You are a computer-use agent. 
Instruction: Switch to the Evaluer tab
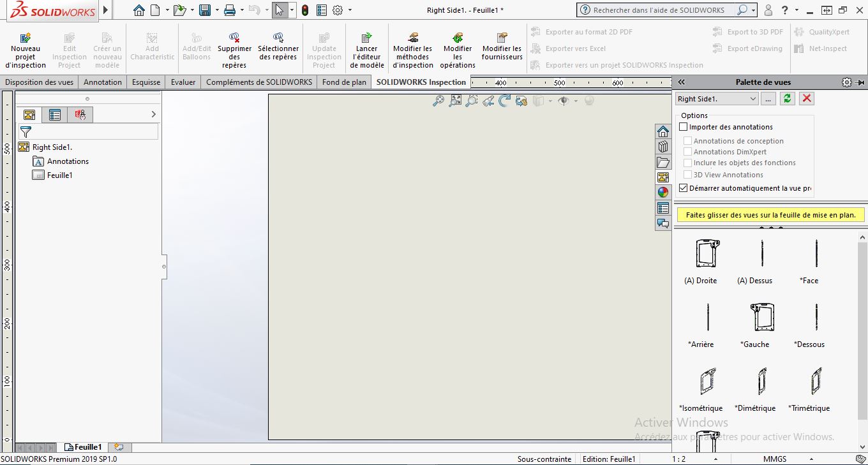click(x=183, y=82)
